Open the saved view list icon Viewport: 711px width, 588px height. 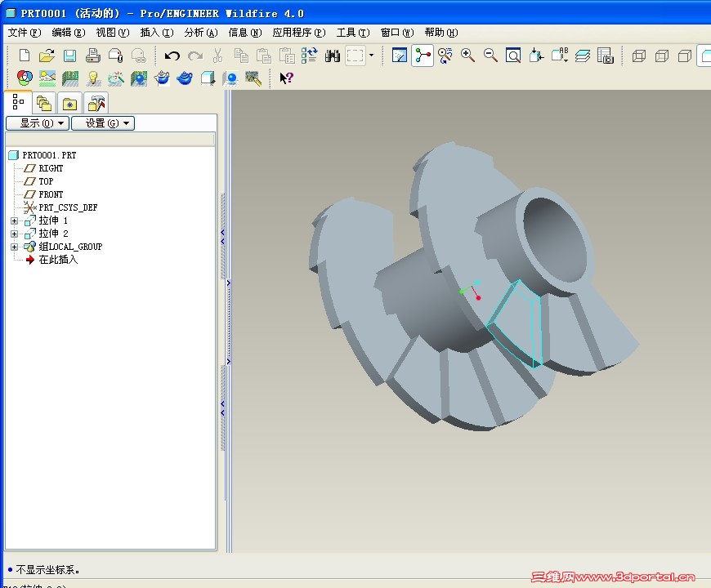(560, 56)
